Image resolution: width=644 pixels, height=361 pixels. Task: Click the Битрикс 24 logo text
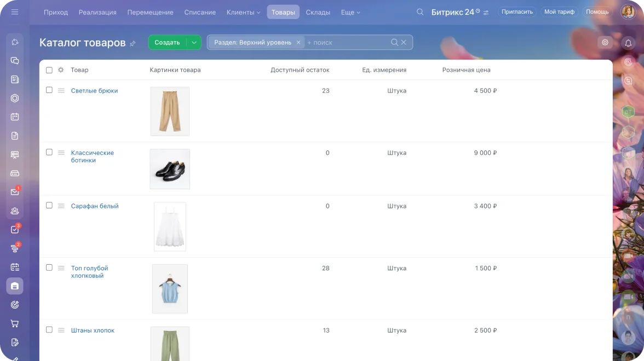(x=452, y=12)
